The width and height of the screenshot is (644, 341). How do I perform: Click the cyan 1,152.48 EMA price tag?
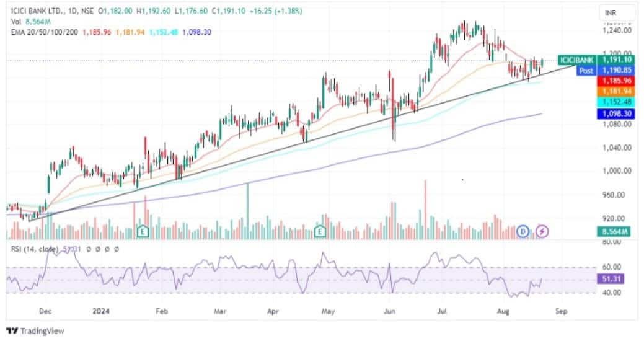coord(615,102)
